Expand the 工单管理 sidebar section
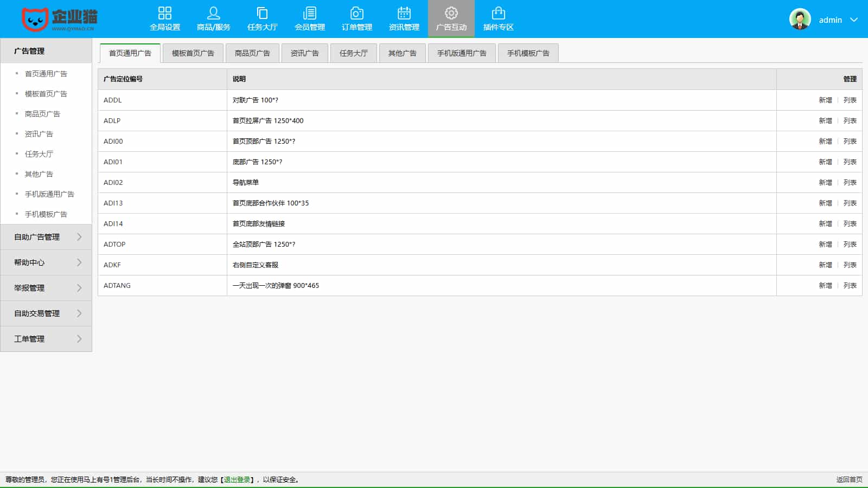Image resolution: width=868 pixels, height=488 pixels. tap(46, 339)
